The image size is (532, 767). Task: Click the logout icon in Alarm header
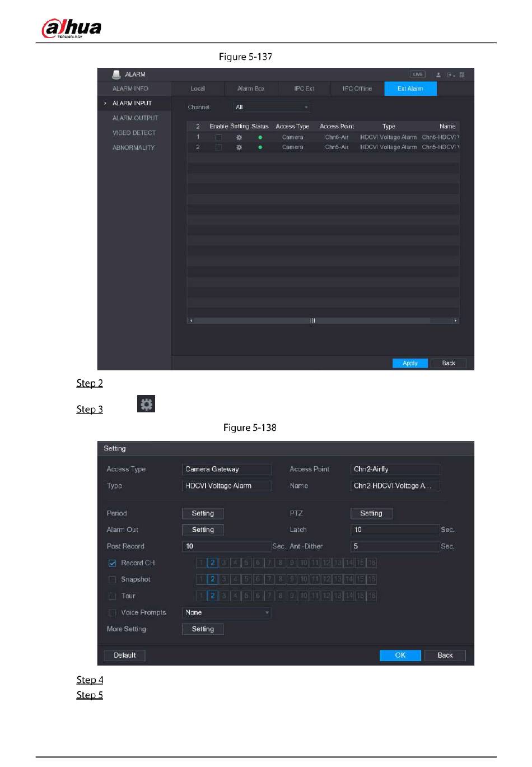click(x=451, y=75)
